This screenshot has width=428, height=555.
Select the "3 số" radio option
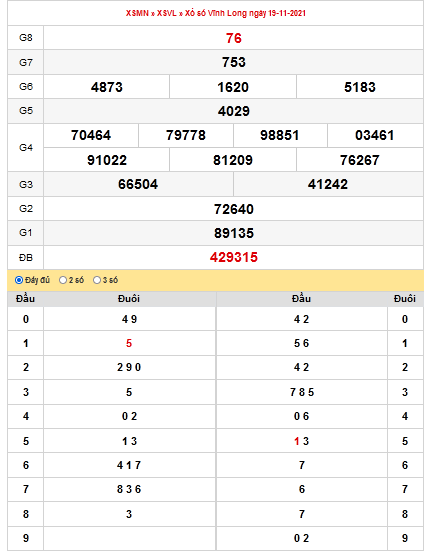[x=97, y=280]
